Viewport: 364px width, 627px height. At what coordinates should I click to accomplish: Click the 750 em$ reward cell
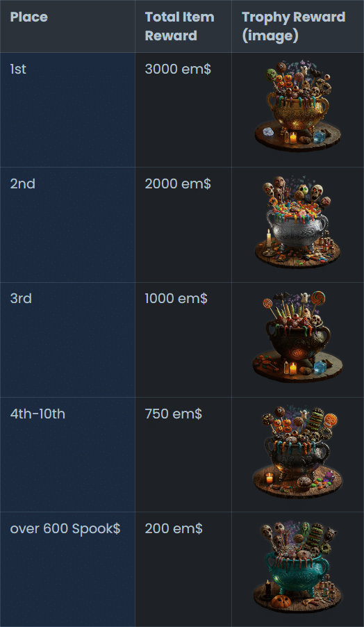[x=183, y=455]
